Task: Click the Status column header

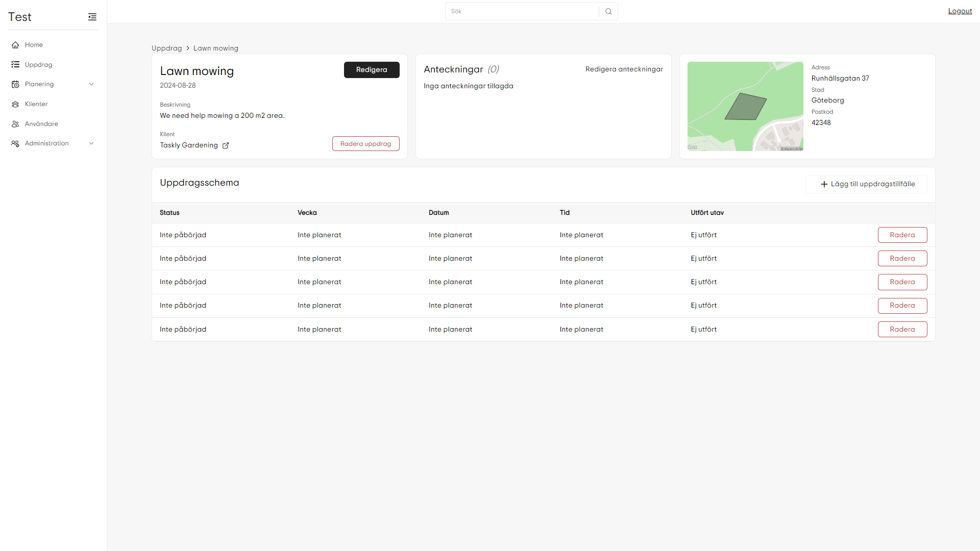Action: tap(169, 213)
